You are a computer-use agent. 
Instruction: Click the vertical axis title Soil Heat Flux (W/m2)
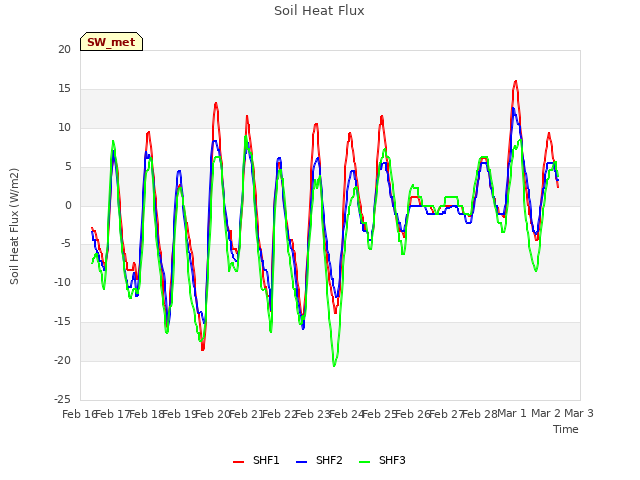pos(15,226)
